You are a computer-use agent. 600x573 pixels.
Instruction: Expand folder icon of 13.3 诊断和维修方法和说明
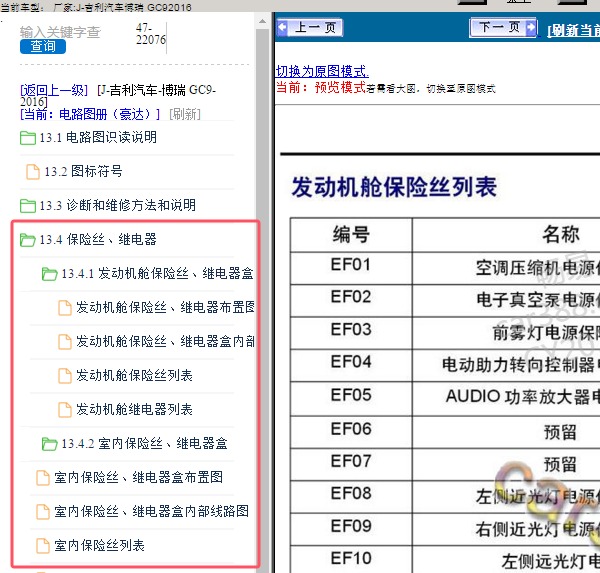[x=28, y=206]
